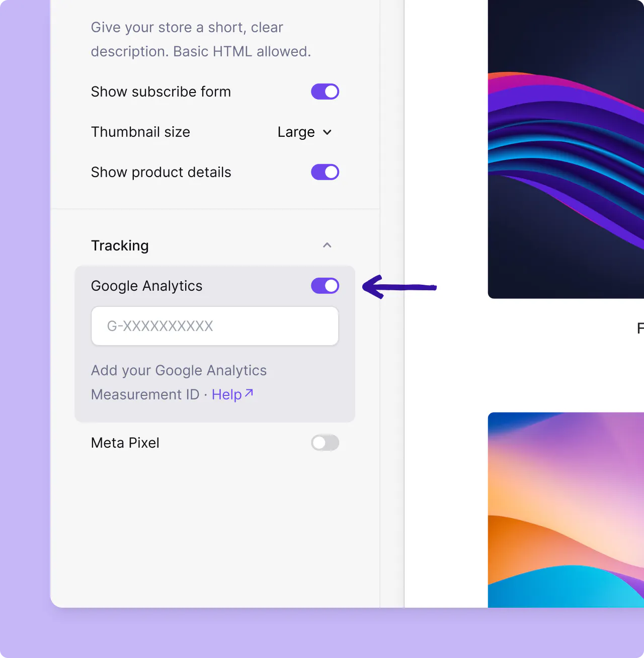Click the Add your Google Analytics hint text
The width and height of the screenshot is (644, 658).
(x=179, y=370)
